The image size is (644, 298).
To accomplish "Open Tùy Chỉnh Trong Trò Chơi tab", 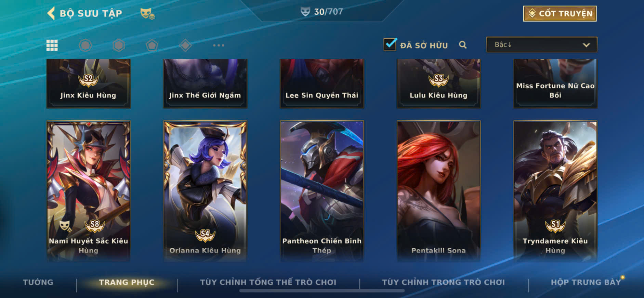I will (443, 282).
